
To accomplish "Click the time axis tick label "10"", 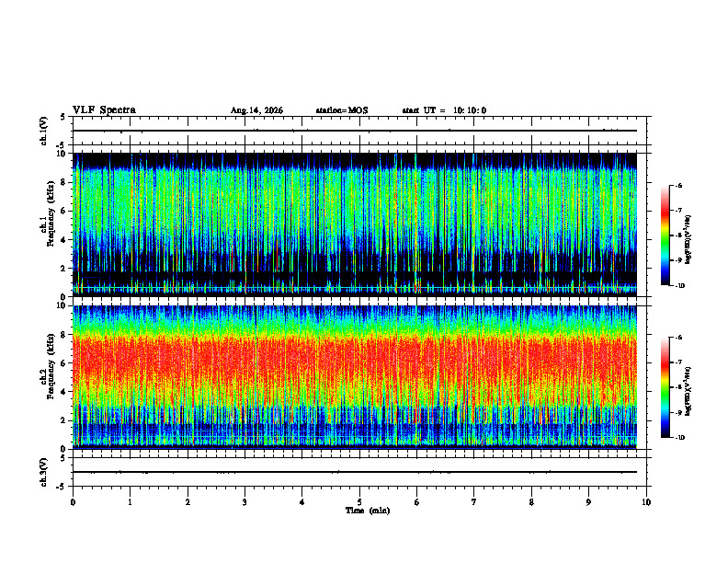I will point(646,502).
